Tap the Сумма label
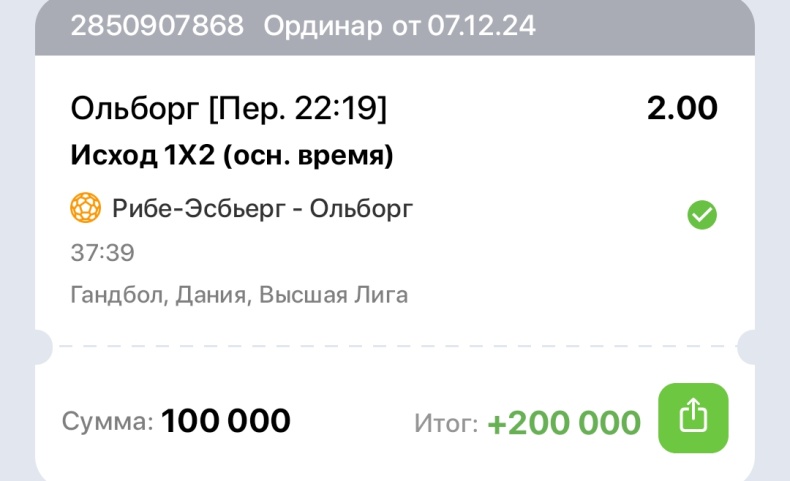Viewport: 790px width, 481px height. [x=107, y=422]
